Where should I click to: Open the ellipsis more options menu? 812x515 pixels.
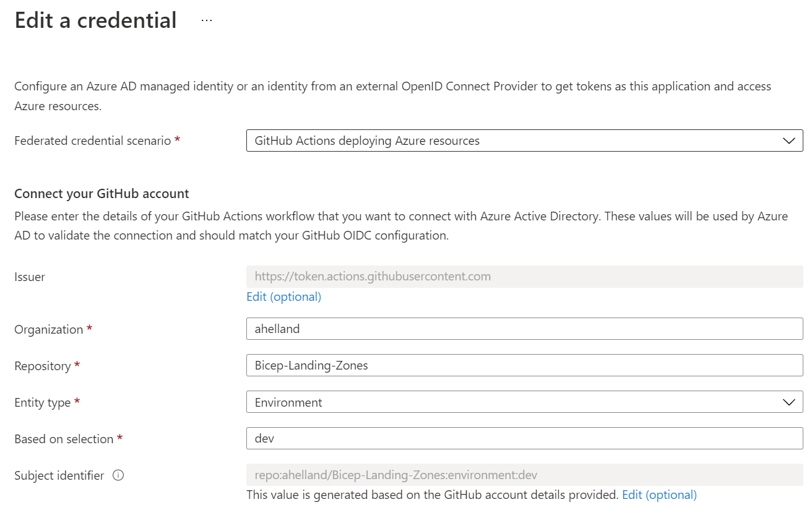click(x=207, y=20)
